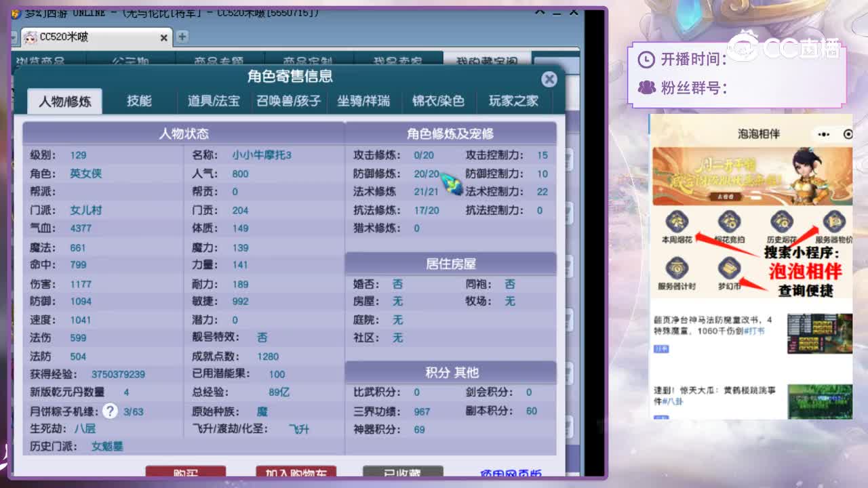The width and height of the screenshot is (868, 488).
Task: Open the 召唤兽/孩子 tab
Action: (x=288, y=101)
